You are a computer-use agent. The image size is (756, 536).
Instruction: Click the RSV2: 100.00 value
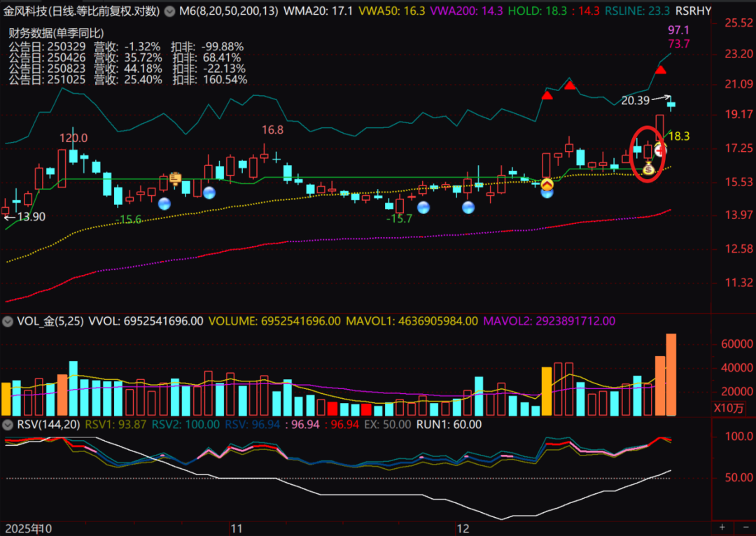tap(185, 425)
